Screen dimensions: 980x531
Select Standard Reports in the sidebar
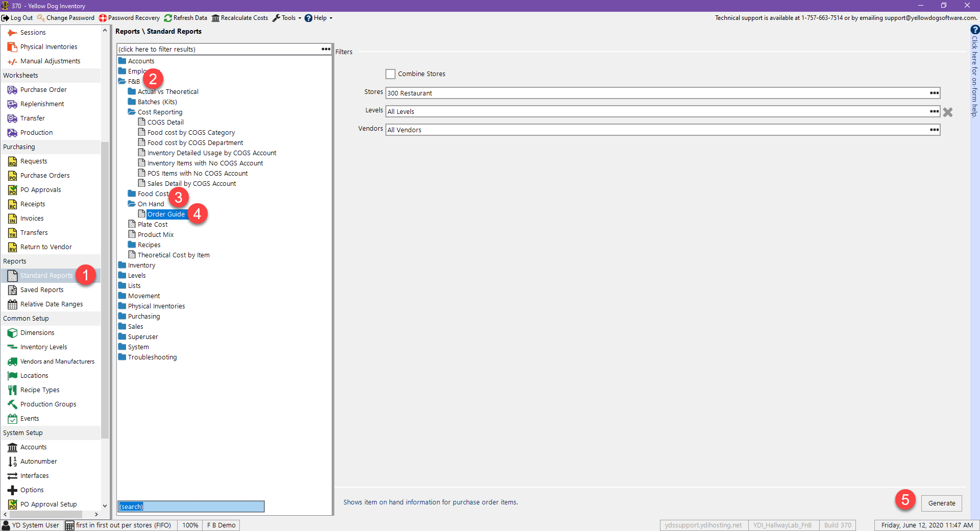tap(46, 275)
